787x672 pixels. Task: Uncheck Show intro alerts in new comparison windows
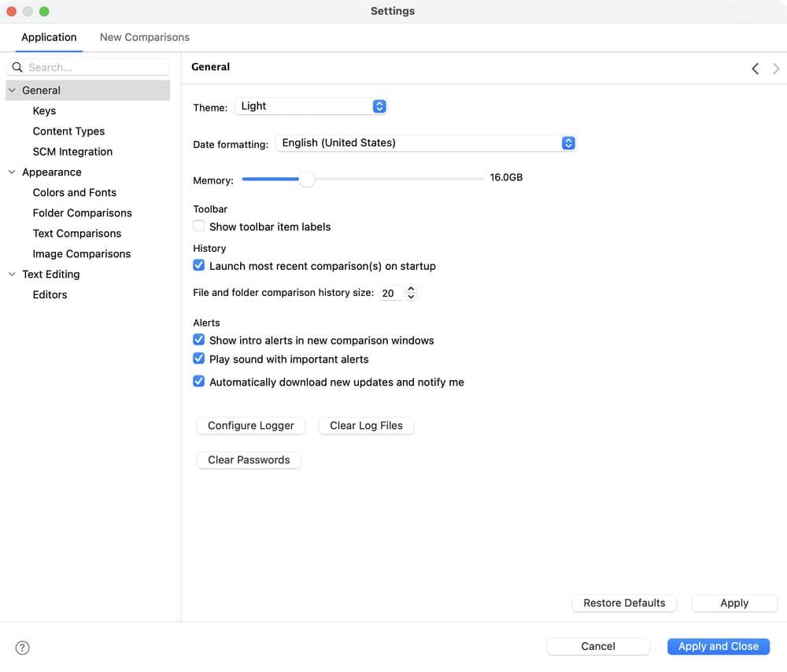[x=199, y=340]
